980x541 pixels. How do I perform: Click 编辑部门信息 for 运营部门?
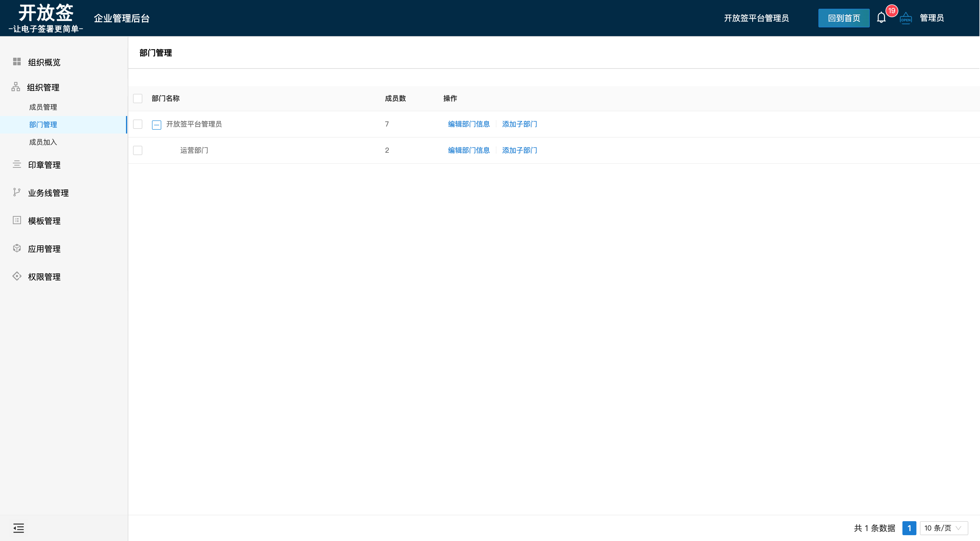point(469,150)
